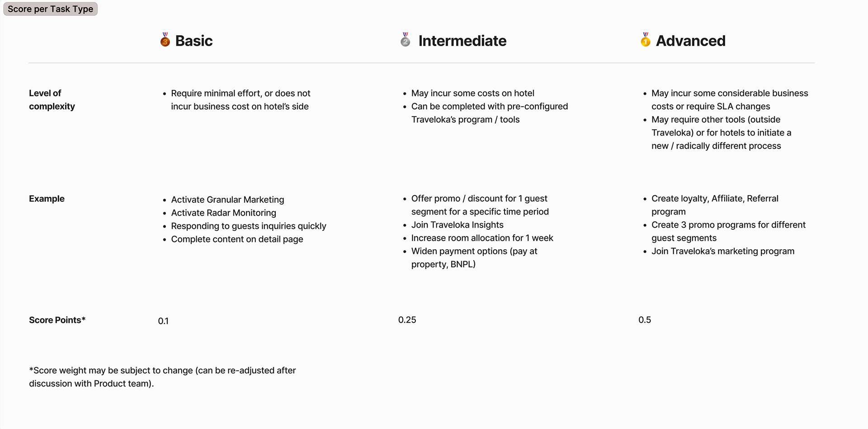Click the Score Points row label

pyautogui.click(x=57, y=320)
